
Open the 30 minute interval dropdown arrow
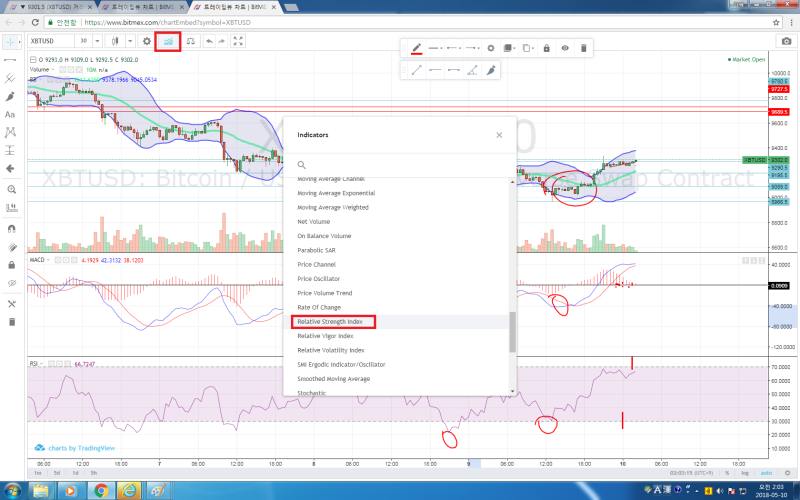pos(97,41)
